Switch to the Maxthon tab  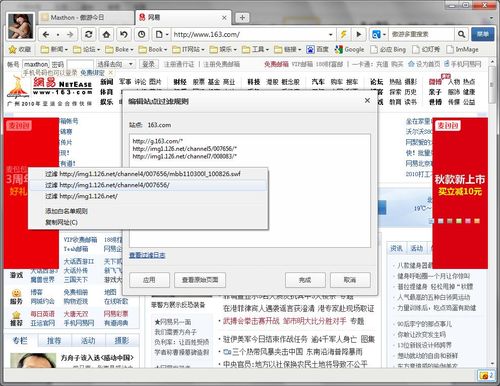pos(86,18)
